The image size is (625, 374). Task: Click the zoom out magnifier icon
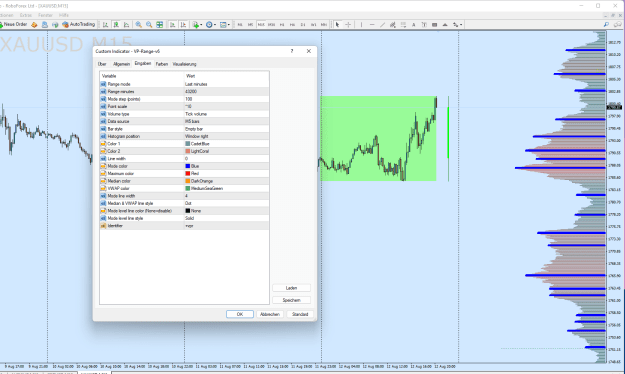point(149,25)
